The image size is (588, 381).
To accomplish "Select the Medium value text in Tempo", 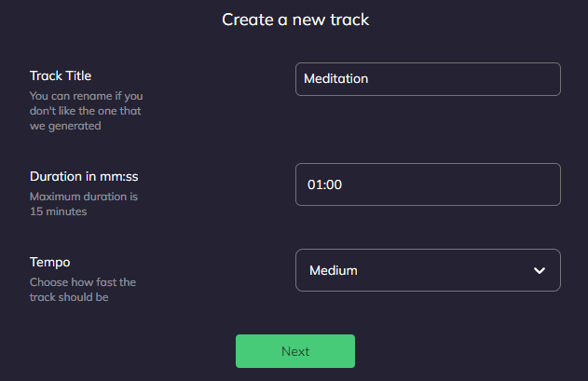I will point(333,271).
